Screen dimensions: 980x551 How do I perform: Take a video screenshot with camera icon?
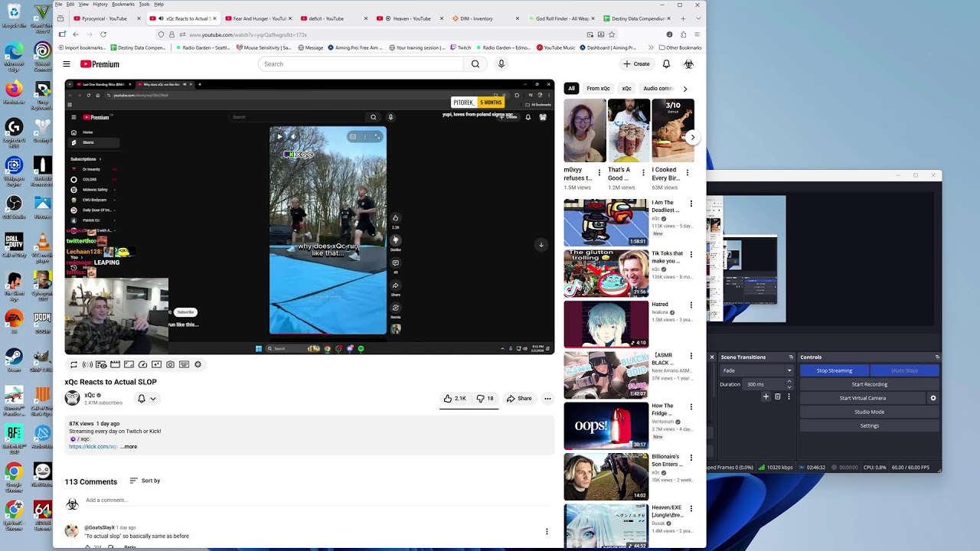click(x=170, y=365)
